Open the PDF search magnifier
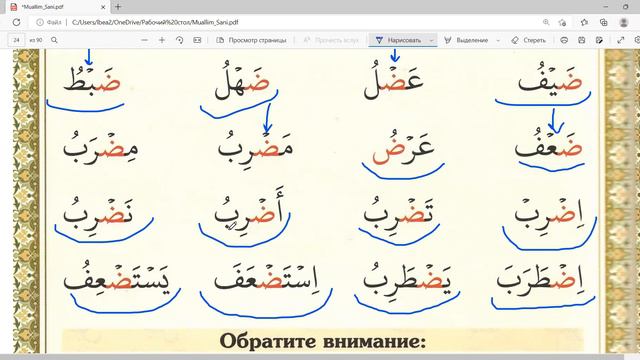 pyautogui.click(x=54, y=40)
